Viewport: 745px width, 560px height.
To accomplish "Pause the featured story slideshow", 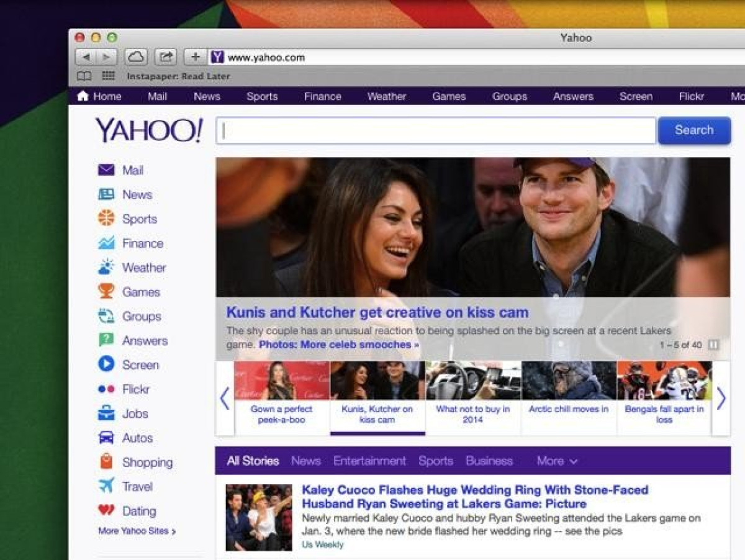I will 713,345.
